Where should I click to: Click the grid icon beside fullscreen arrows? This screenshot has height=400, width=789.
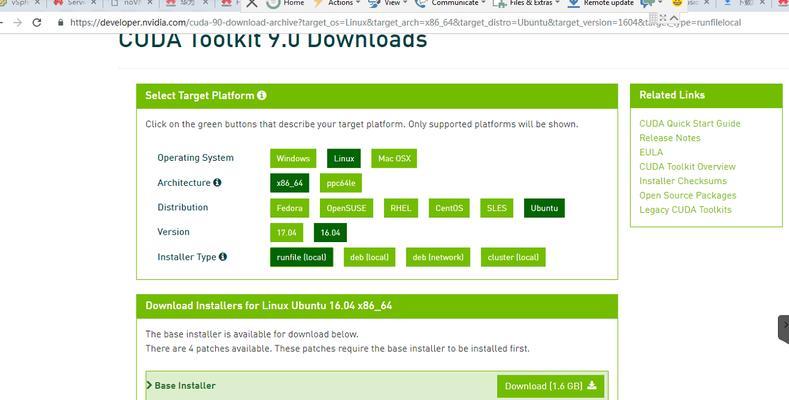click(654, 18)
